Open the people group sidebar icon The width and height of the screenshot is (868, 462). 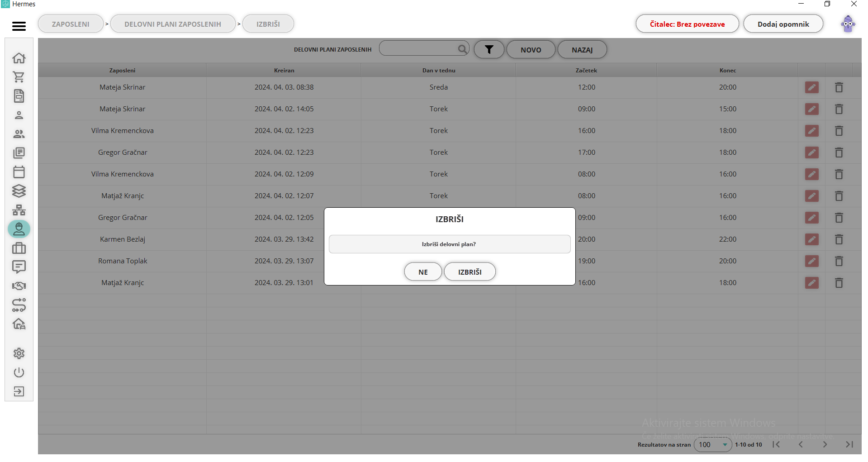(19, 134)
